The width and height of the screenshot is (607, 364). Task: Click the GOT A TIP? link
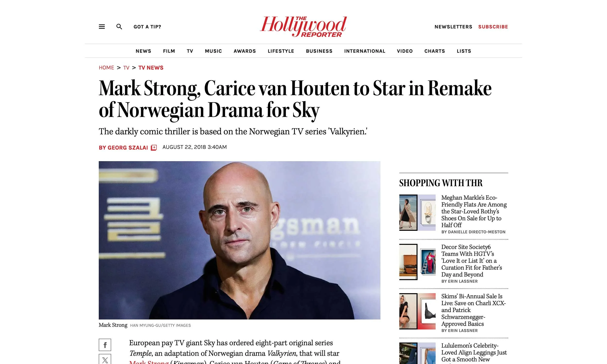pyautogui.click(x=147, y=27)
